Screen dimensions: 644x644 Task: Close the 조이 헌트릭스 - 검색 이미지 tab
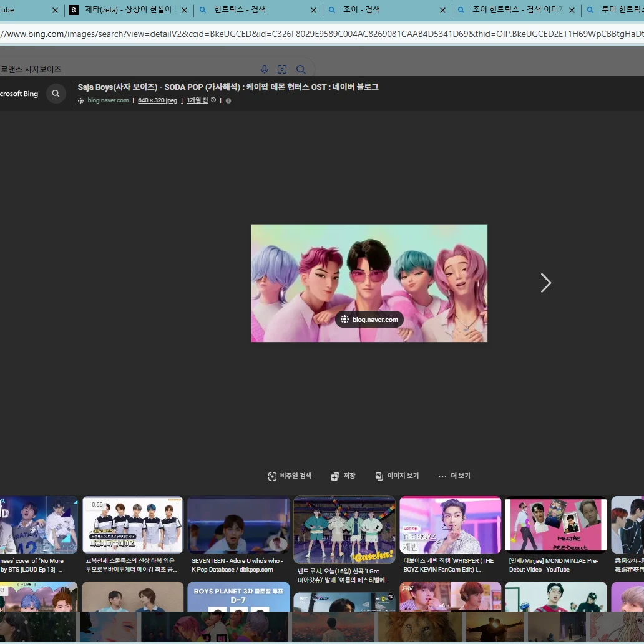click(x=572, y=10)
